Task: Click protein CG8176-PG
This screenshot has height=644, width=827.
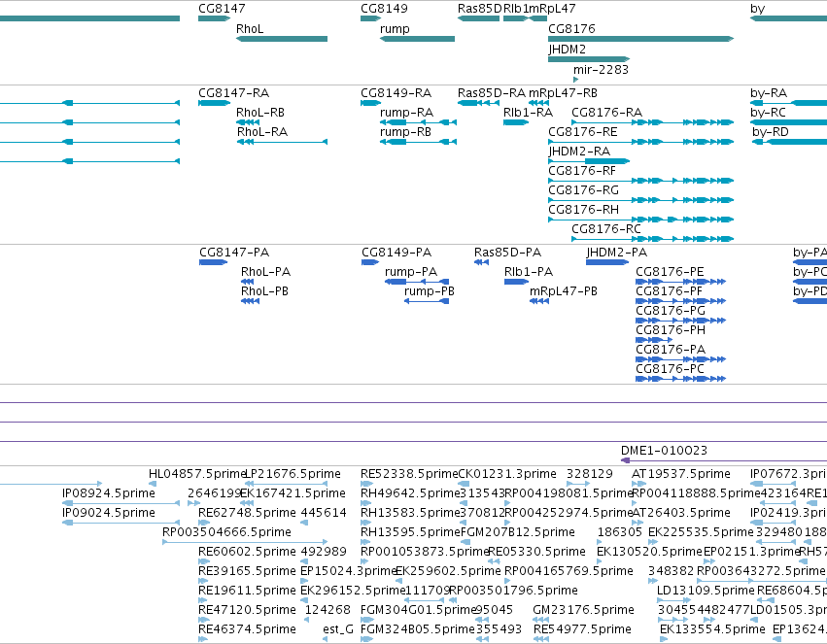Action: (681, 321)
